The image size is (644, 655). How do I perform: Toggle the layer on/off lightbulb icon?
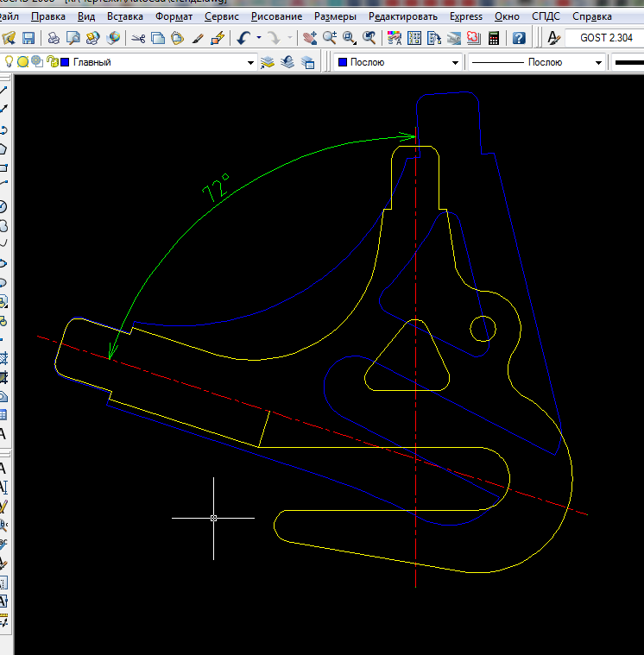[x=9, y=62]
